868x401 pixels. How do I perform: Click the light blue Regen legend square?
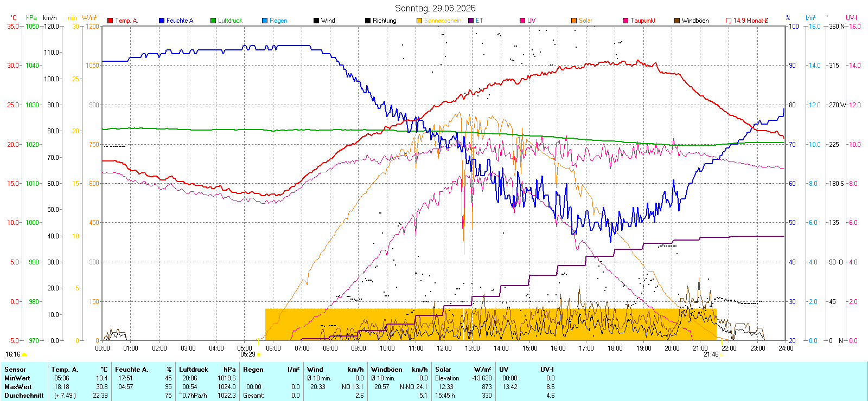(265, 21)
